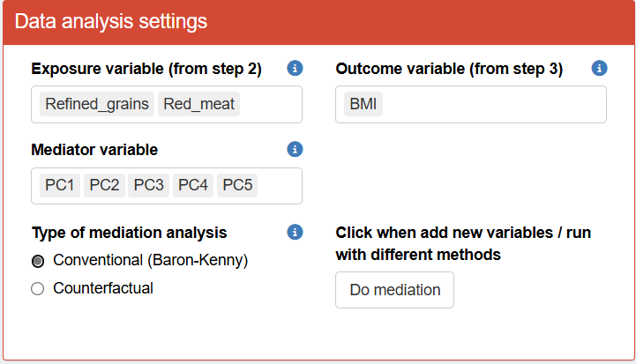Image resolution: width=636 pixels, height=364 pixels.
Task: Select the PC1 mediator tag
Action: click(x=61, y=185)
